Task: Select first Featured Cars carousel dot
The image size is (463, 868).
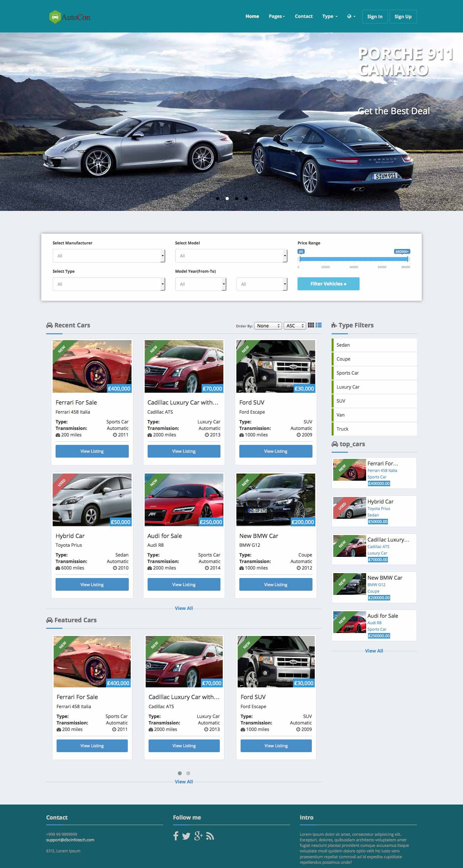Action: pos(180,773)
